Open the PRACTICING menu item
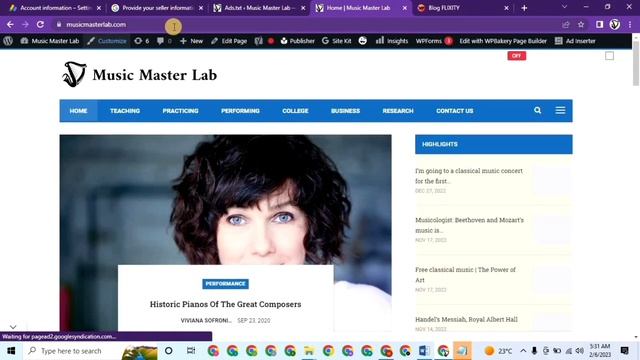640x360 pixels. point(180,111)
